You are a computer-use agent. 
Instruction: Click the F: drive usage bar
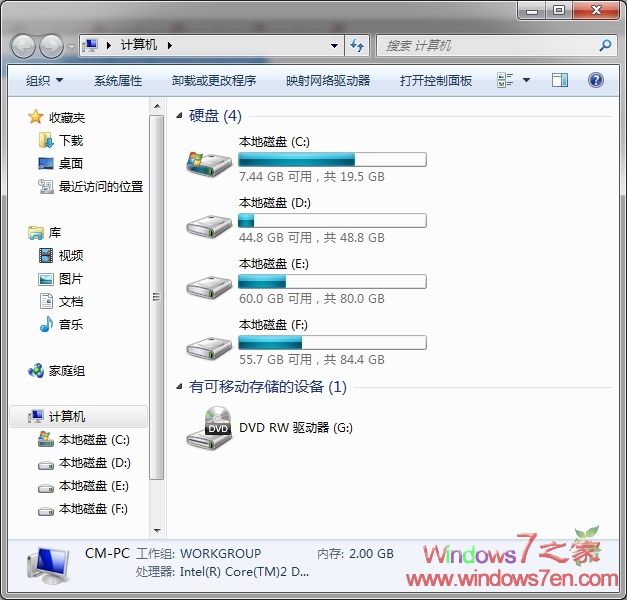click(332, 342)
